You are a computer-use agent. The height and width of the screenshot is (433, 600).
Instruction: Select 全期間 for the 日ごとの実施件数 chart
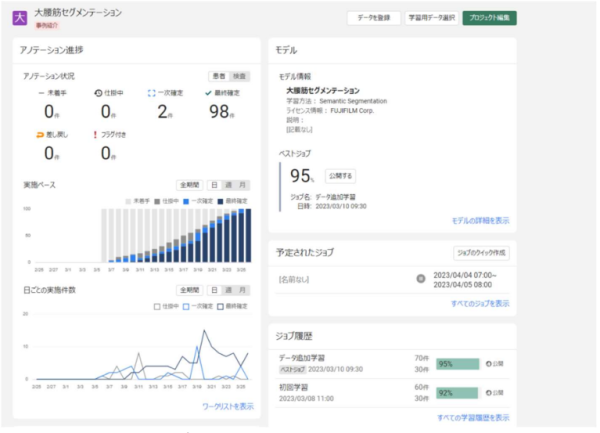coord(189,290)
